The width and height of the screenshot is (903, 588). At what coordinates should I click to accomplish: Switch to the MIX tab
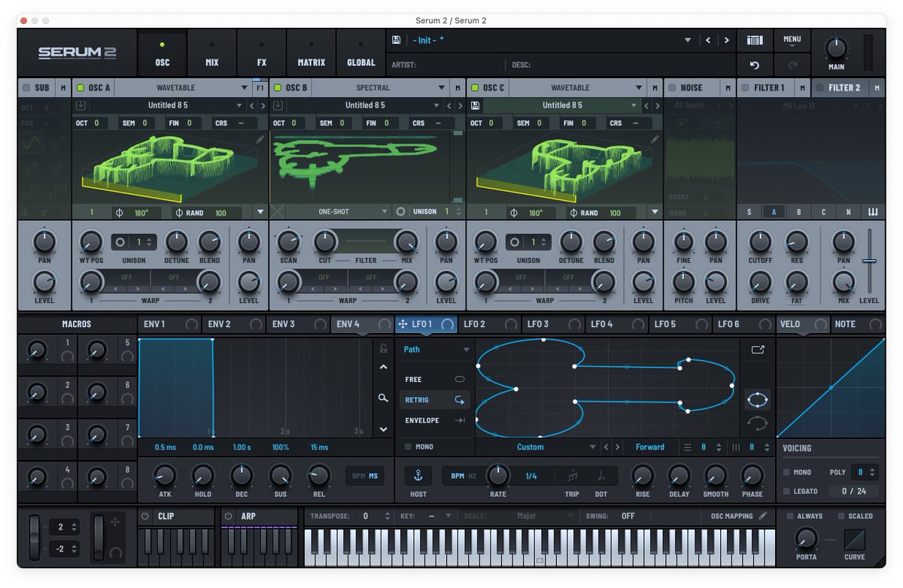point(211,53)
